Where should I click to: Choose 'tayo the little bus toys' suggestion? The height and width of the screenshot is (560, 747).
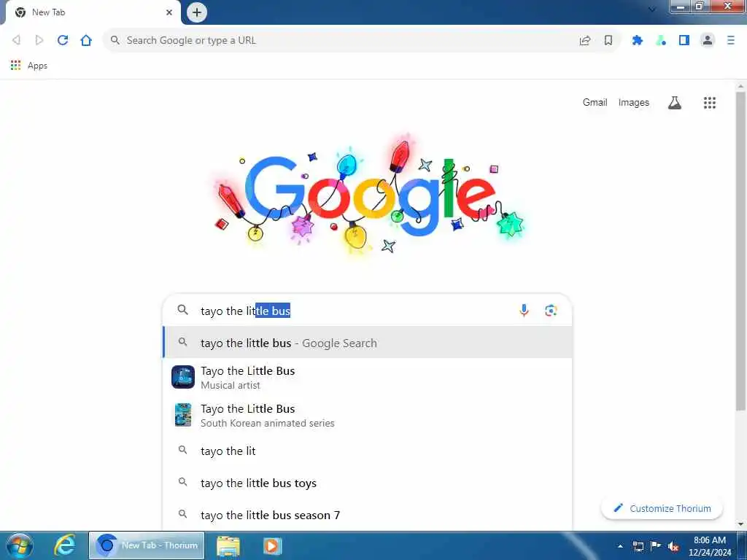point(368,483)
